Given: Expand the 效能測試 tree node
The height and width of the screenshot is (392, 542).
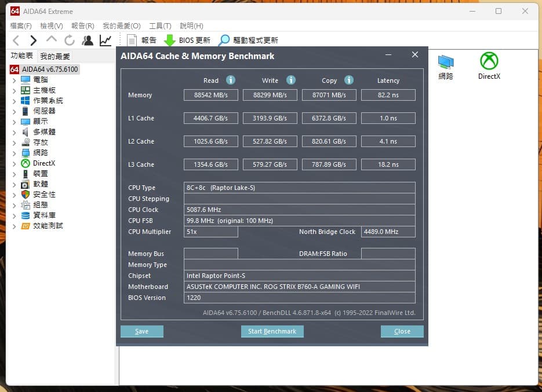Looking at the screenshot, I should (x=14, y=226).
